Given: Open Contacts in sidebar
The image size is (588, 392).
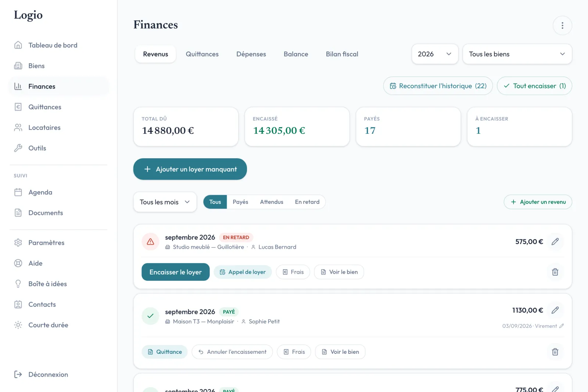Looking at the screenshot, I should point(59,304).
